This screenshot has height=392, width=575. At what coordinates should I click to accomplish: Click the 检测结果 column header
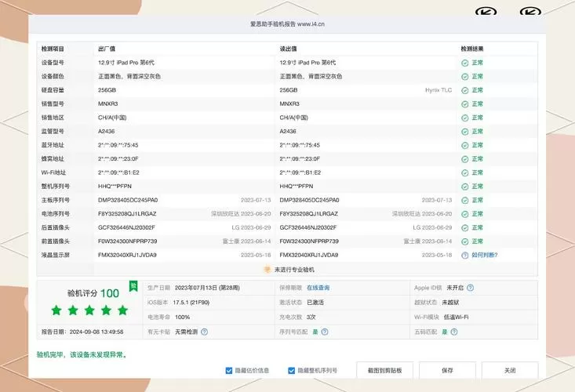click(x=472, y=49)
